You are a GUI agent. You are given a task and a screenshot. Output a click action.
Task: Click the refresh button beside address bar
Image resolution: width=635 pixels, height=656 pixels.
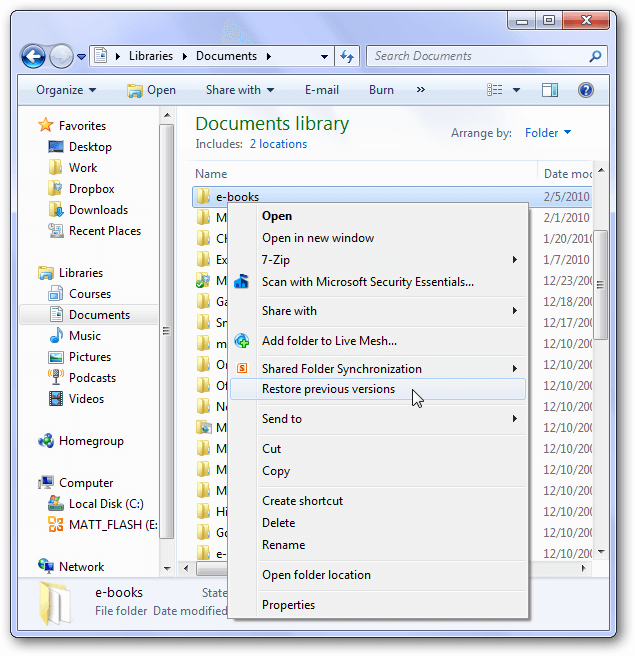pyautogui.click(x=348, y=56)
